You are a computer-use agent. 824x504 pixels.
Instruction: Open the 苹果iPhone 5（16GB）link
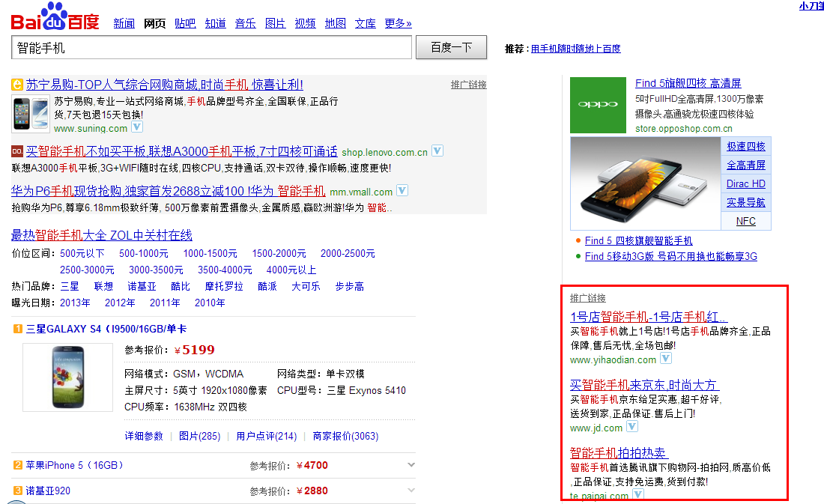pyautogui.click(x=74, y=465)
